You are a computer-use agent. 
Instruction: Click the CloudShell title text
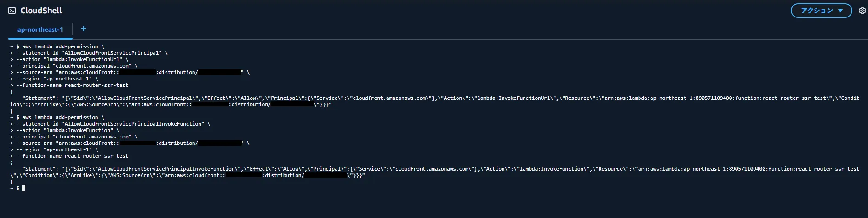41,11
